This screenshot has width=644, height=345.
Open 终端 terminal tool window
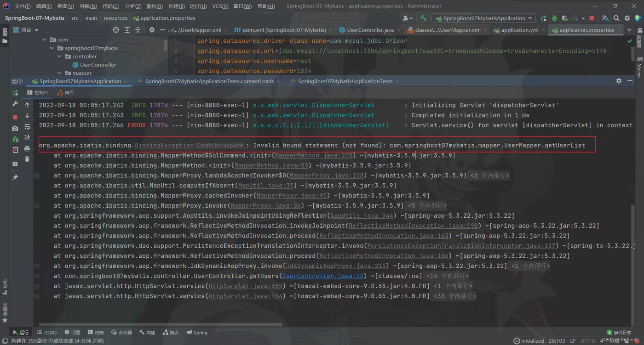96,333
